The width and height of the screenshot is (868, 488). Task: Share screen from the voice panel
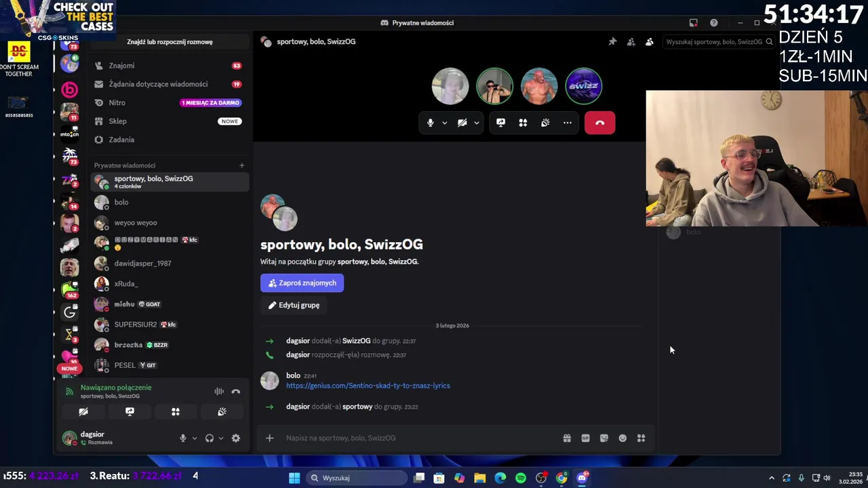coord(130,411)
